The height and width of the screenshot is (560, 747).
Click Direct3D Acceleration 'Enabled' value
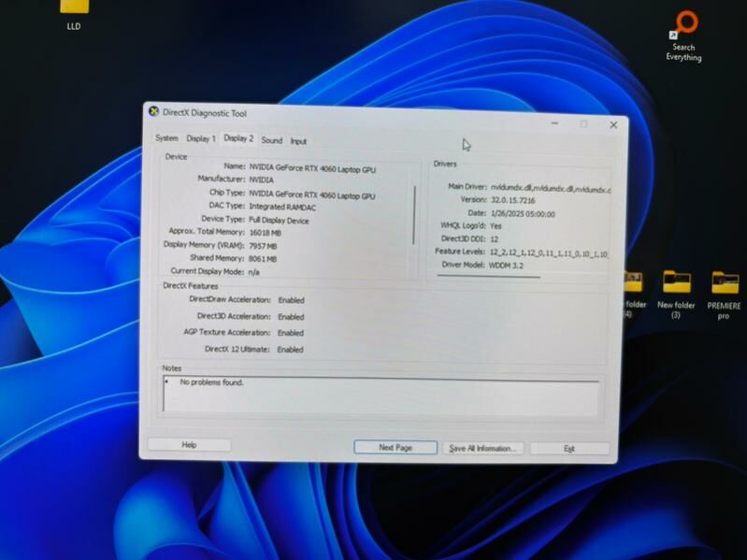click(291, 317)
